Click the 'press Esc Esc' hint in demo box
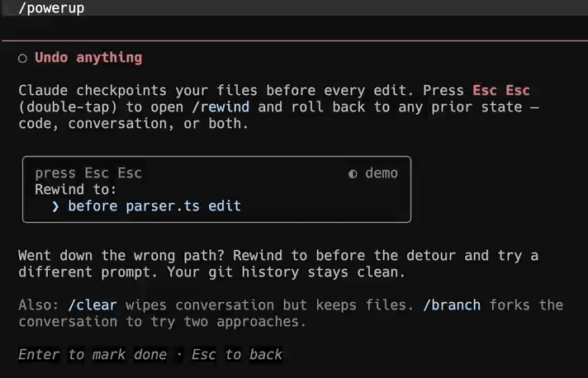This screenshot has height=378, width=588. [x=88, y=173]
